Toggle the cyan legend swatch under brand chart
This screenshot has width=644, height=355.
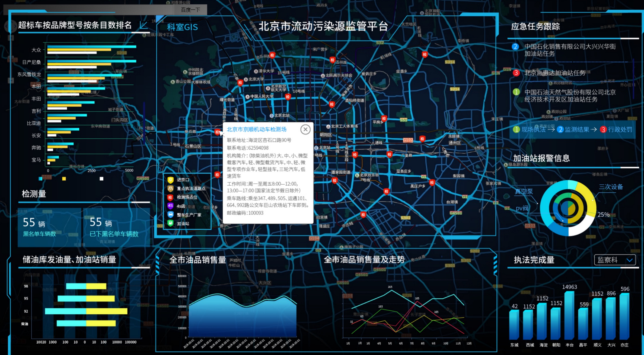click(40, 179)
